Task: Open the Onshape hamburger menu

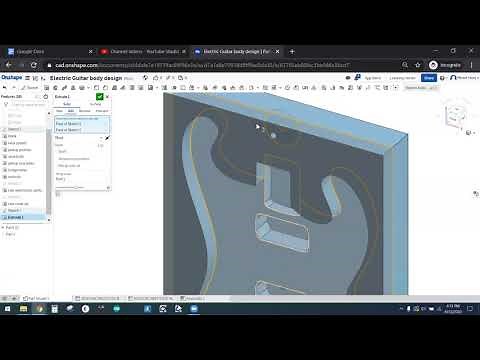Action: click(x=28, y=78)
